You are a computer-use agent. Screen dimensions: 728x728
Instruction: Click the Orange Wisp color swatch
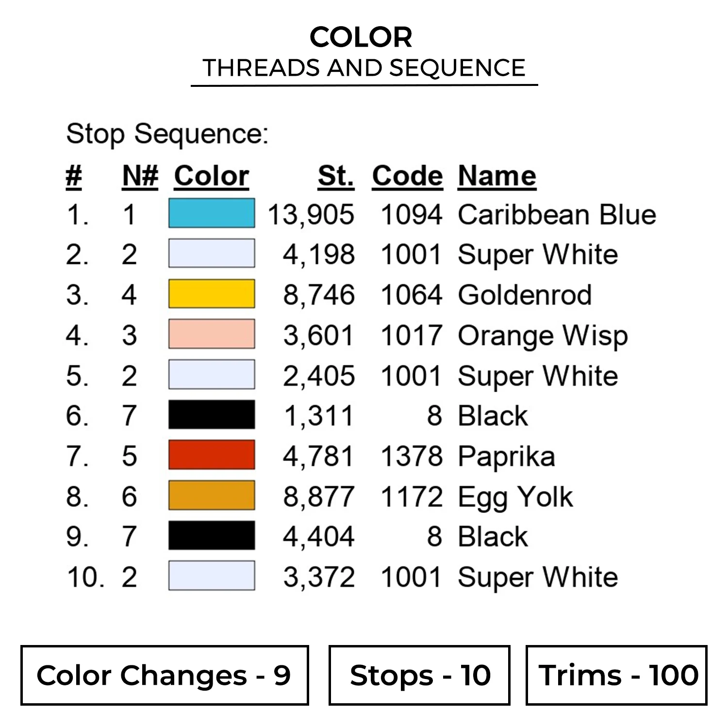[212, 334]
